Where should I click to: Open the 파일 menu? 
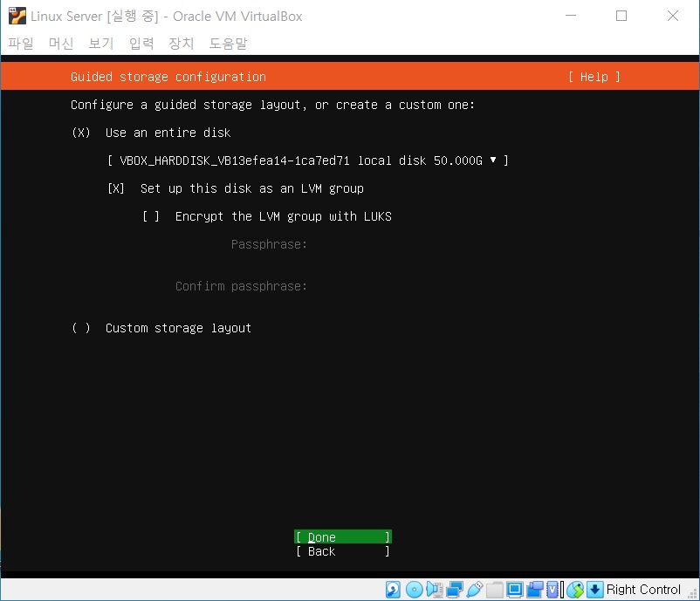point(21,44)
